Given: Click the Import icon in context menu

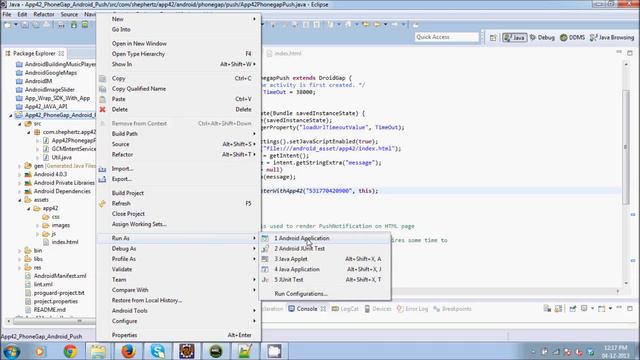Looking at the screenshot, I should pos(102,169).
